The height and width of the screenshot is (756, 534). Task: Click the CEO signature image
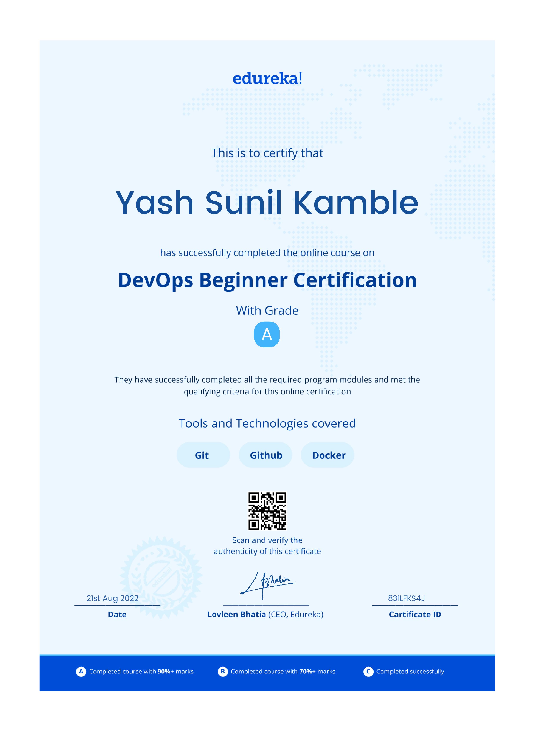(x=267, y=586)
